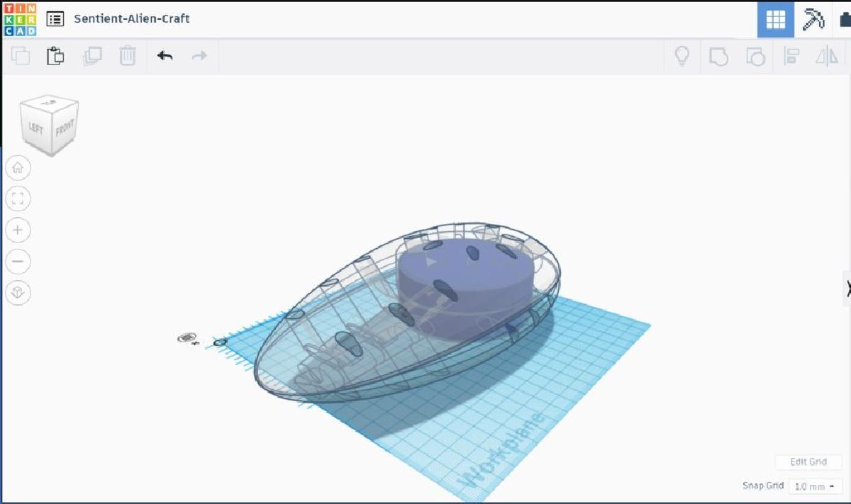Redo the last action
The image size is (851, 504).
click(199, 55)
